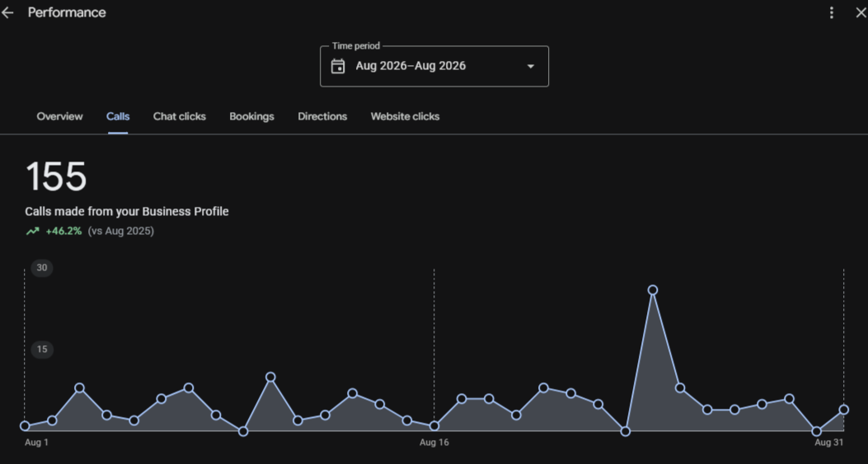
Task: Click the calendar icon in Time period
Action: click(338, 67)
